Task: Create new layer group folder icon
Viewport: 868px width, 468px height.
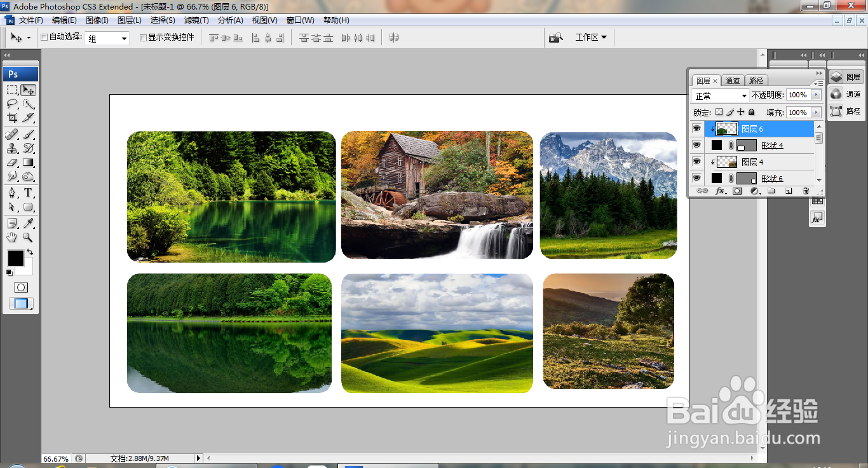Action: pyautogui.click(x=771, y=191)
